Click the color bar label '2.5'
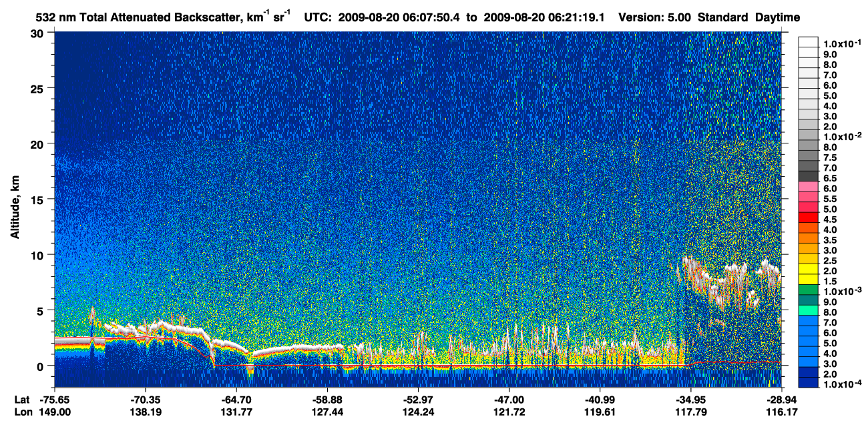Image resolution: width=868 pixels, height=445 pixels. click(830, 261)
